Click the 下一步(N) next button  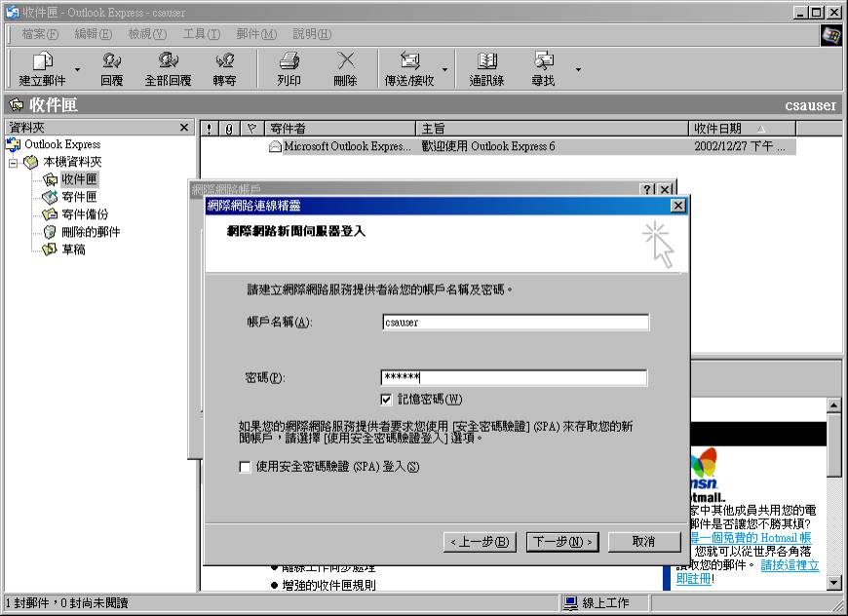pos(562,542)
